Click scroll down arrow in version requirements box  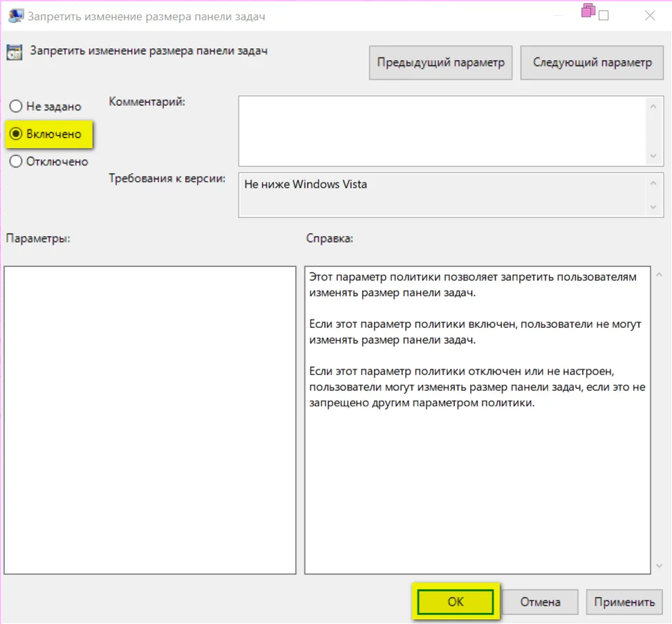pyautogui.click(x=653, y=207)
